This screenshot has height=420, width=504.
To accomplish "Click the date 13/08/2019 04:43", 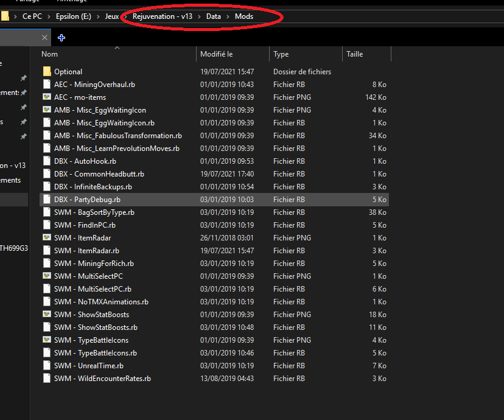I will [x=227, y=379].
